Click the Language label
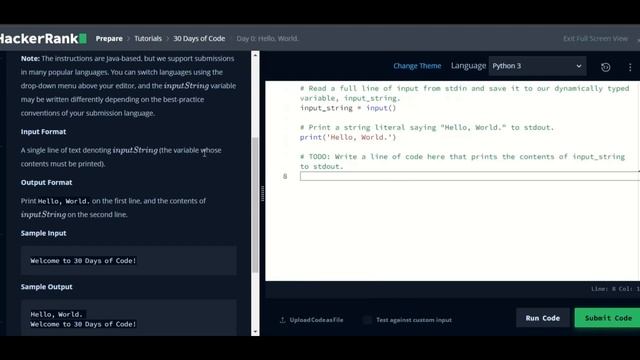Viewport: 640px width, 360px height. click(468, 66)
